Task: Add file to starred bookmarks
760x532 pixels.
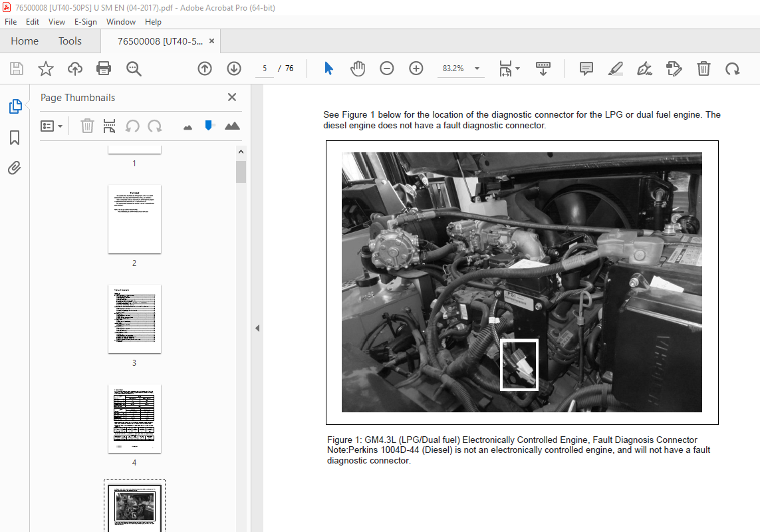Action: pos(46,68)
